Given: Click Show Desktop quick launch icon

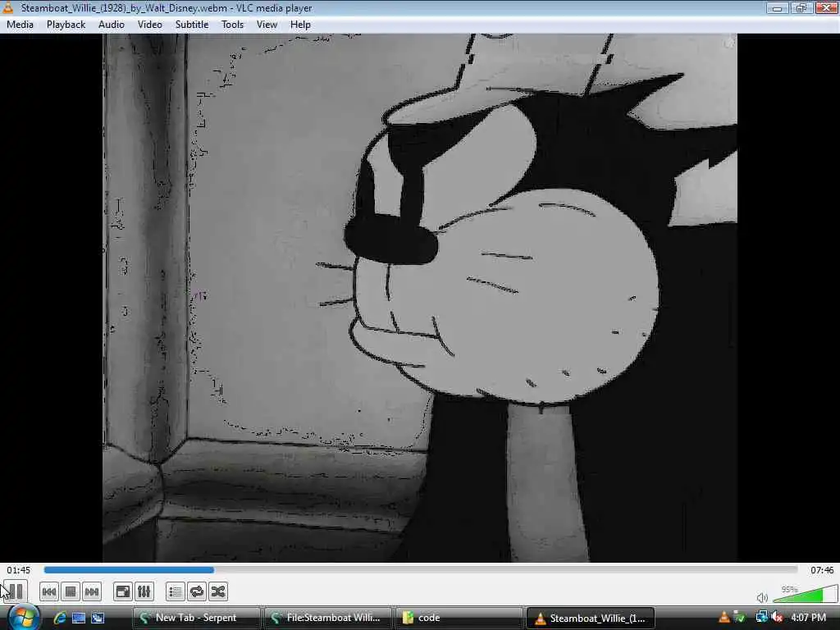Looking at the screenshot, I should [x=79, y=618].
